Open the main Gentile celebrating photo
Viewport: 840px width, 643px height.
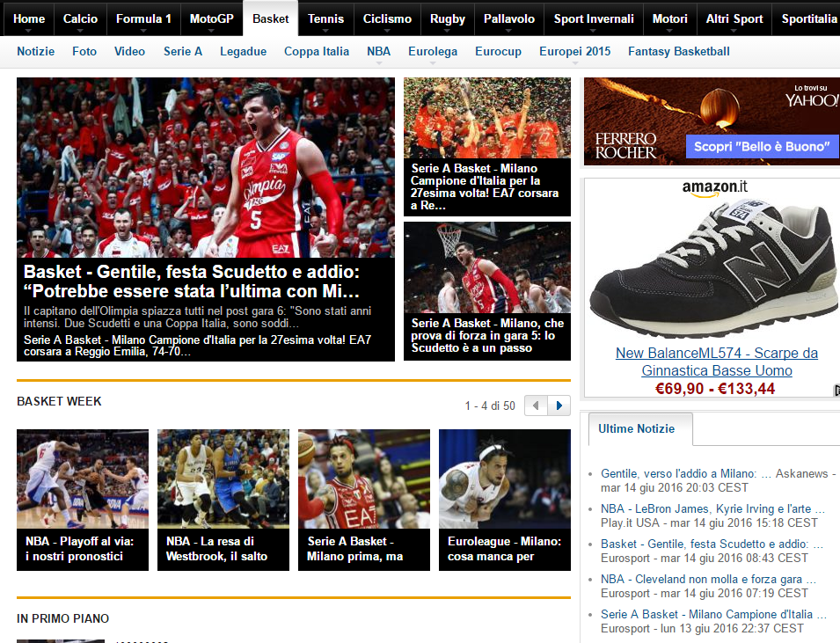pyautogui.click(x=206, y=168)
